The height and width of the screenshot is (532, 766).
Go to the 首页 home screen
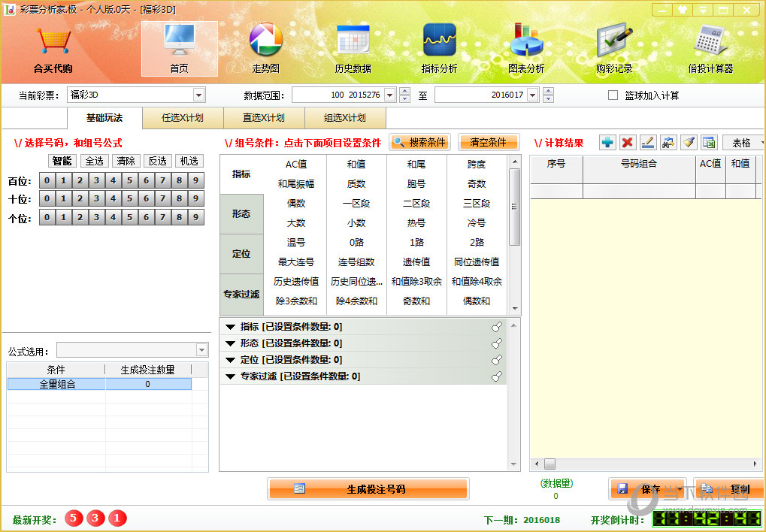pyautogui.click(x=180, y=49)
